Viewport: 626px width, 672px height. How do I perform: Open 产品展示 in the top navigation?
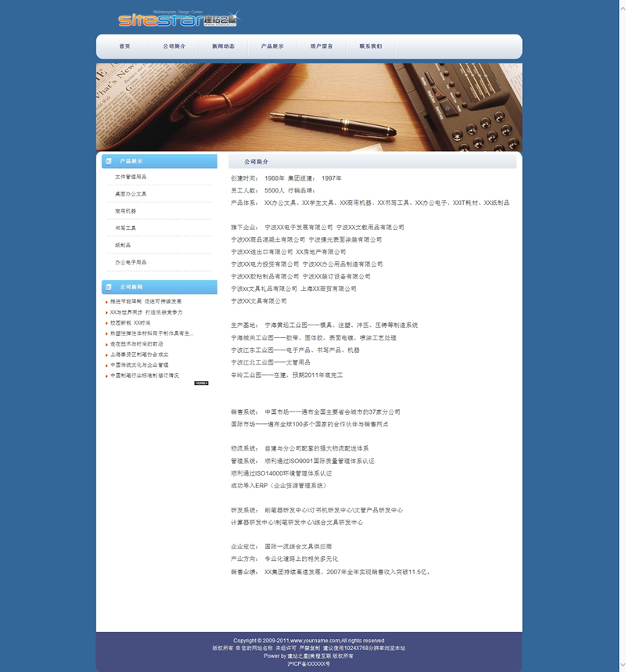click(272, 47)
